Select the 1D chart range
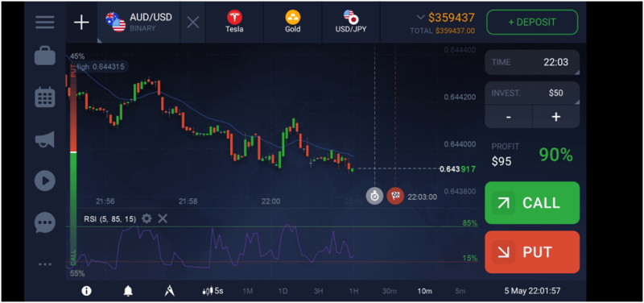Image resolution: width=644 pixels, height=303 pixels. tap(283, 291)
